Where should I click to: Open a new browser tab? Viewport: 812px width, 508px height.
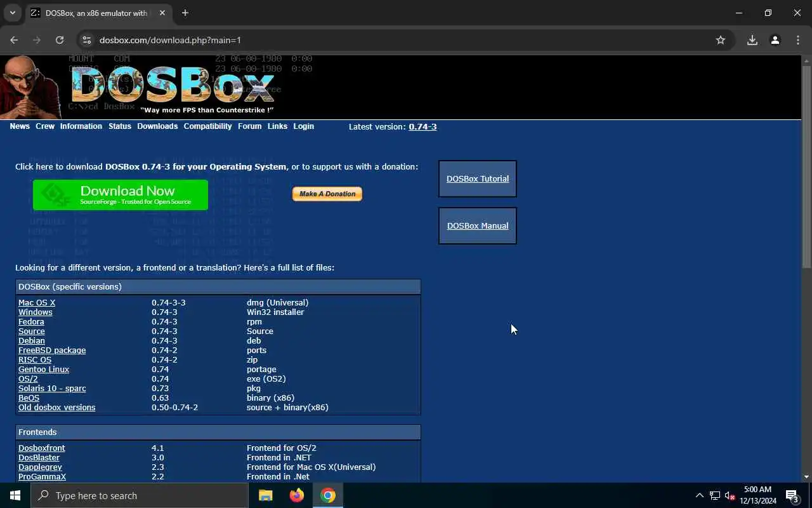pos(185,13)
